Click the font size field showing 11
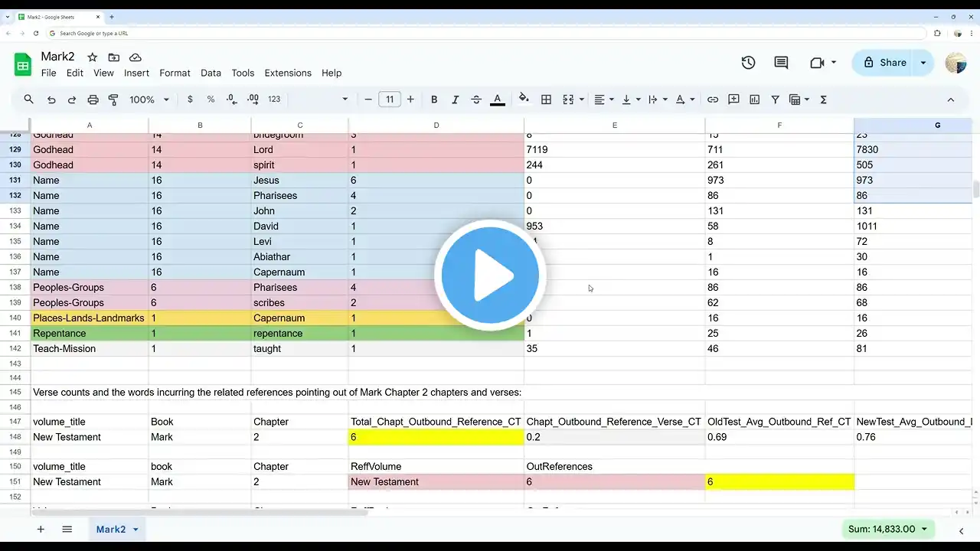Screen dimensions: 980x551 tap(390, 99)
